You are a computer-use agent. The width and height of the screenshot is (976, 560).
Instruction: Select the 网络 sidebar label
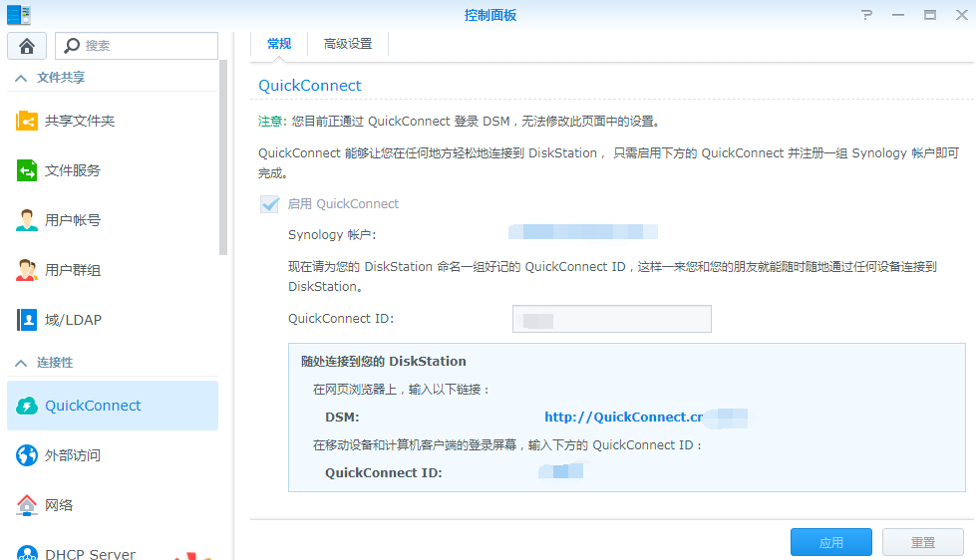tap(59, 505)
